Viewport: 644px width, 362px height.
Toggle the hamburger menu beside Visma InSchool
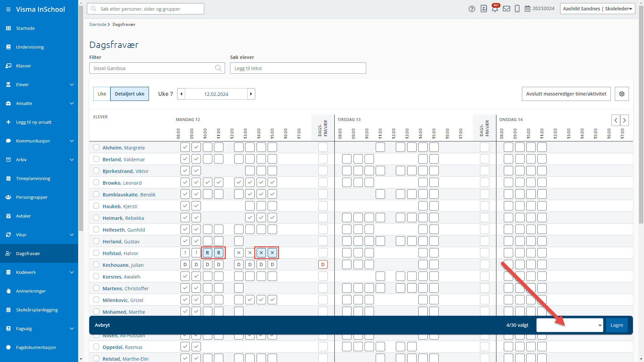point(8,9)
